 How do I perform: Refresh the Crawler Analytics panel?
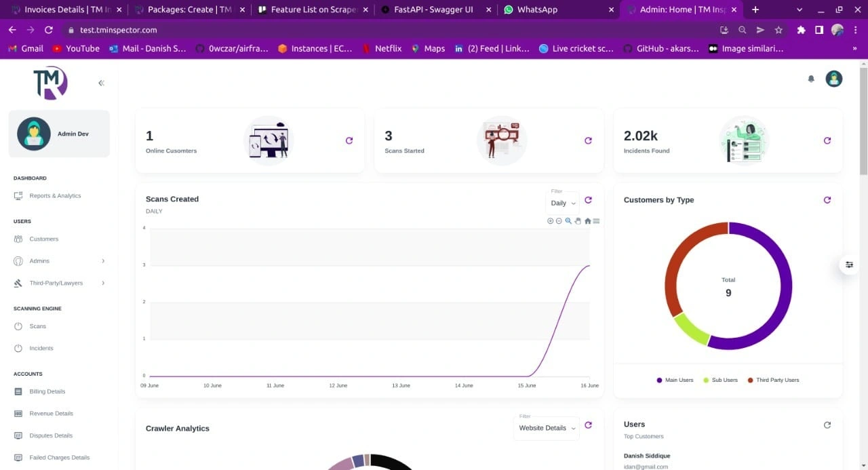(588, 425)
